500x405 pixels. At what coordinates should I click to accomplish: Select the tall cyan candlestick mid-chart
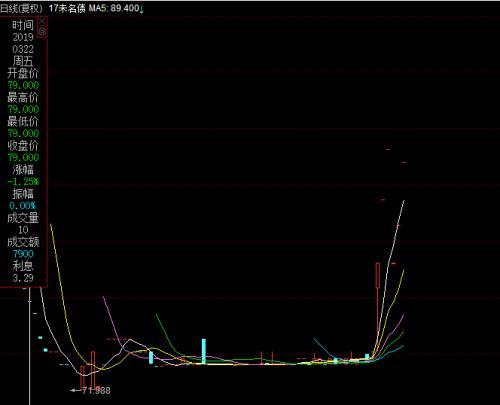point(204,351)
